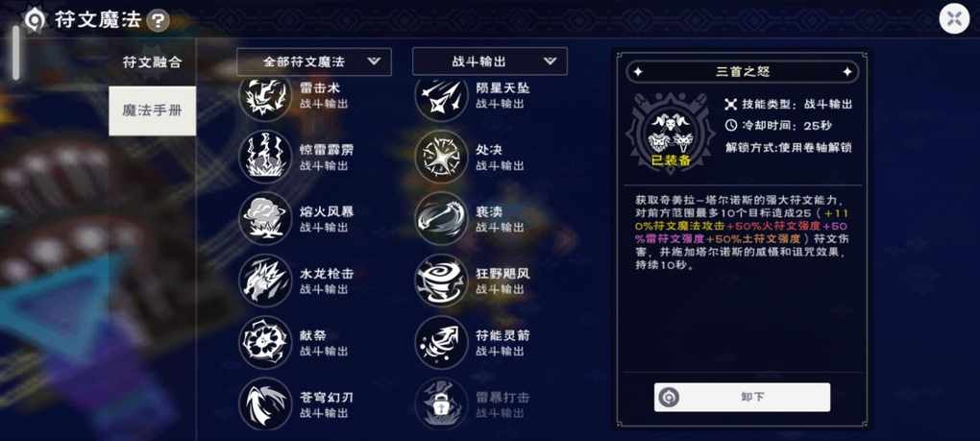Select the 陨星天坠 meteor spell icon
Image resolution: width=980 pixels, height=441 pixels.
[x=441, y=95]
